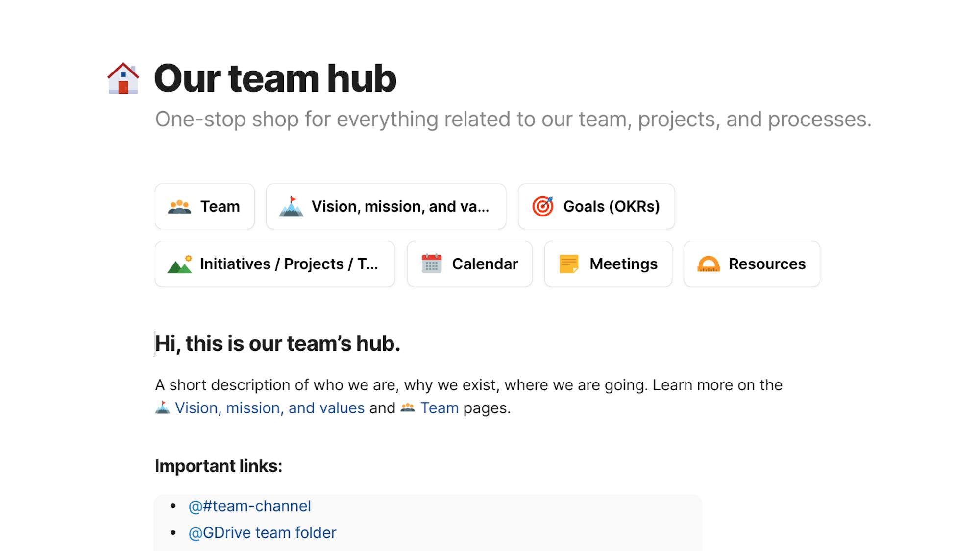
Task: Click the Important links heading
Action: click(219, 466)
